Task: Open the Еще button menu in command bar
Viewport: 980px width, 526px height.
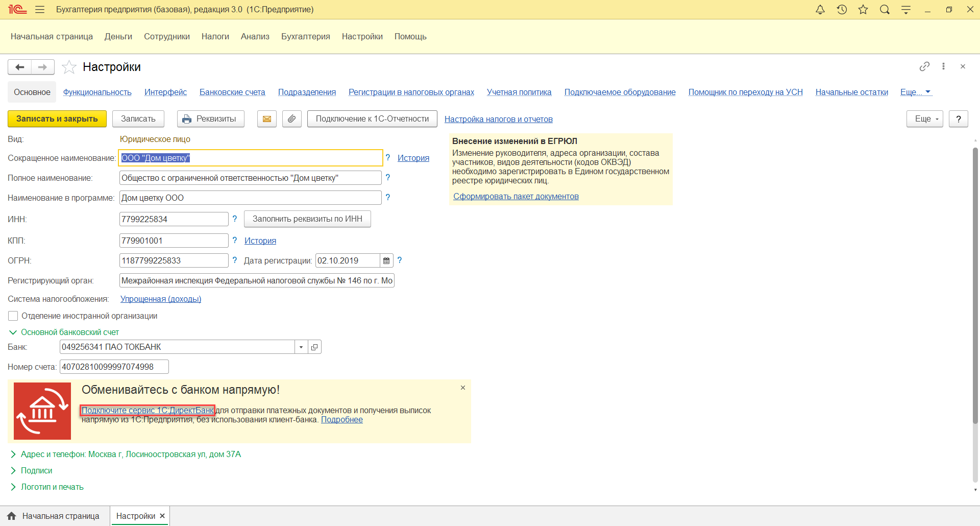Action: click(x=924, y=119)
